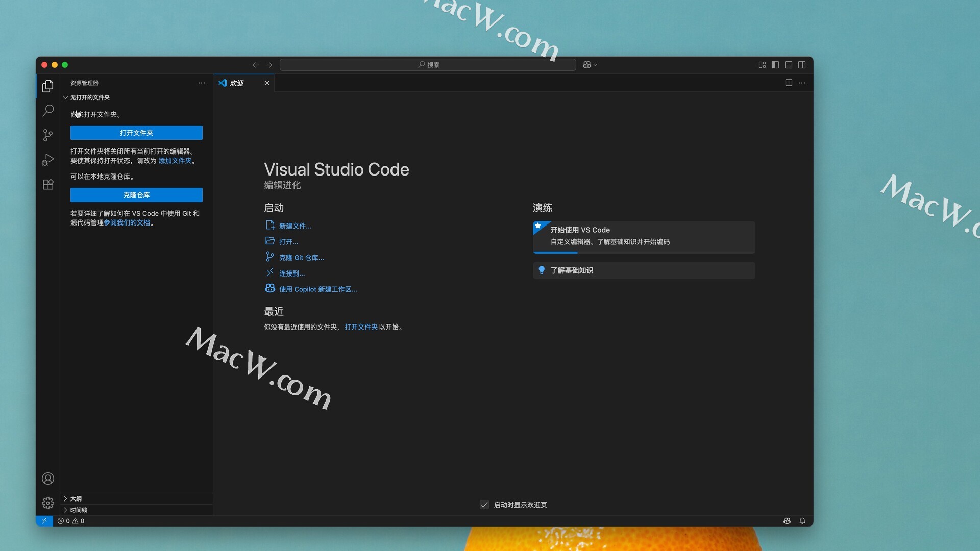This screenshot has width=980, height=551.
Task: Follow the 添加文件夹 link
Action: click(175, 161)
